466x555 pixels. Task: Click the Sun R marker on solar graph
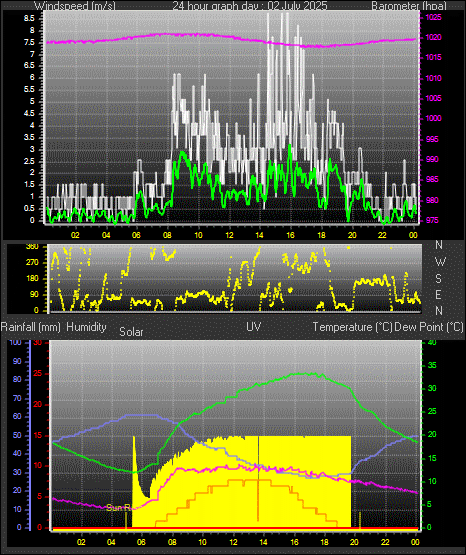tap(119, 508)
